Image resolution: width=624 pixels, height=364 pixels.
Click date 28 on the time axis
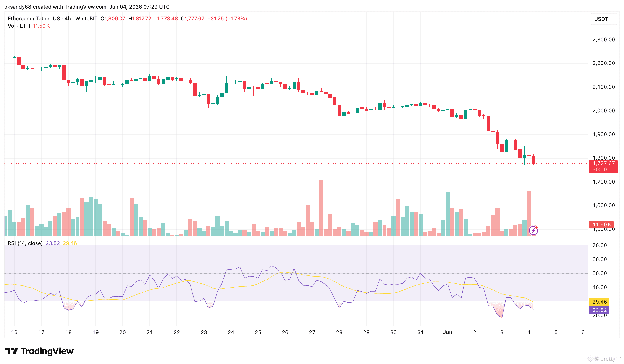tap(339, 332)
